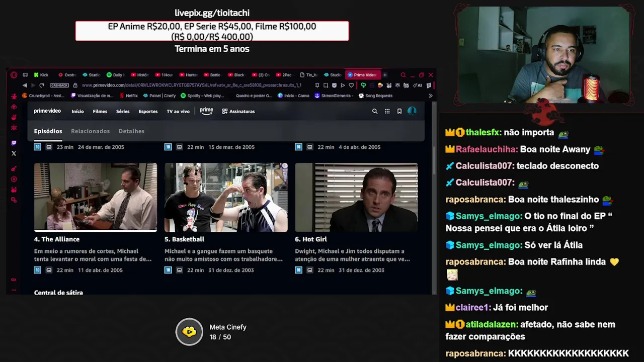Click the Opera GX logo icon
644x362 pixels.
point(14,75)
